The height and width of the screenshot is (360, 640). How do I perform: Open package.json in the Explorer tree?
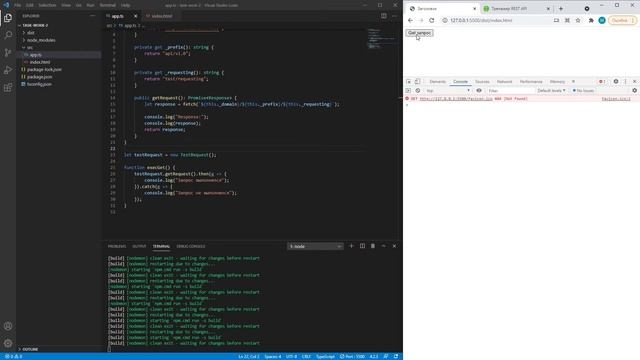[x=39, y=77]
